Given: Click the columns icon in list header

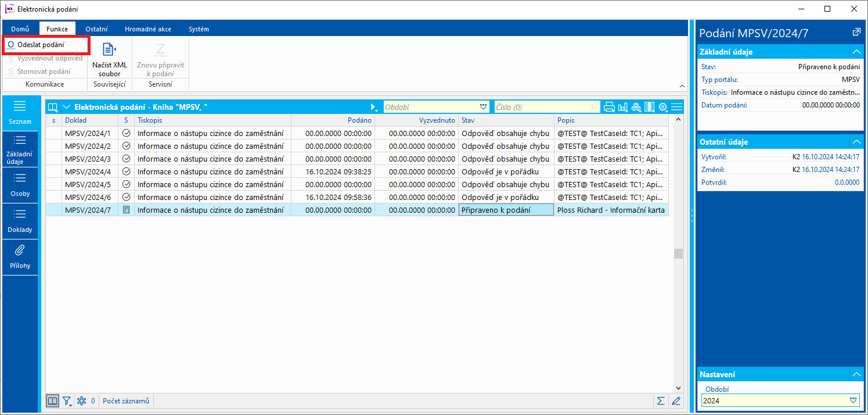Looking at the screenshot, I should click(650, 107).
